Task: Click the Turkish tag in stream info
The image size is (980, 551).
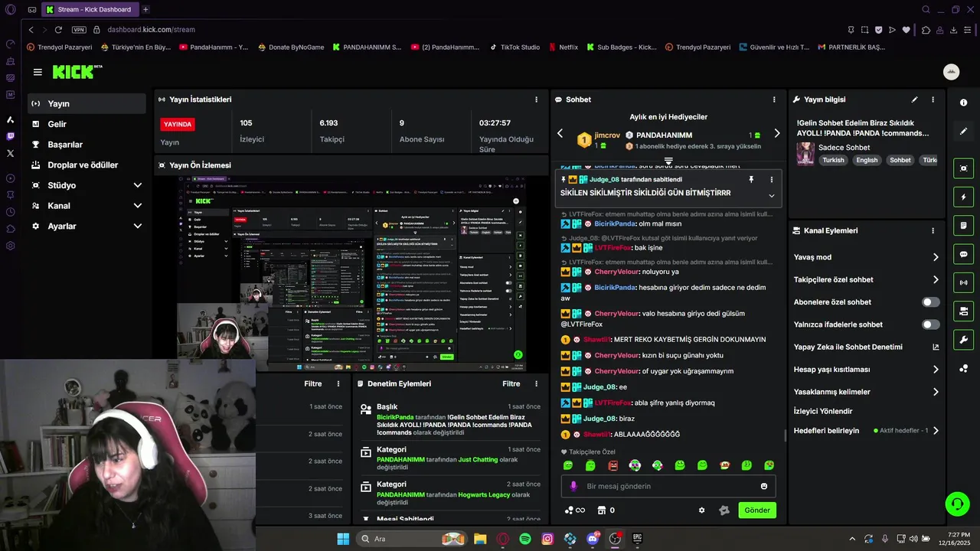Action: click(x=833, y=160)
